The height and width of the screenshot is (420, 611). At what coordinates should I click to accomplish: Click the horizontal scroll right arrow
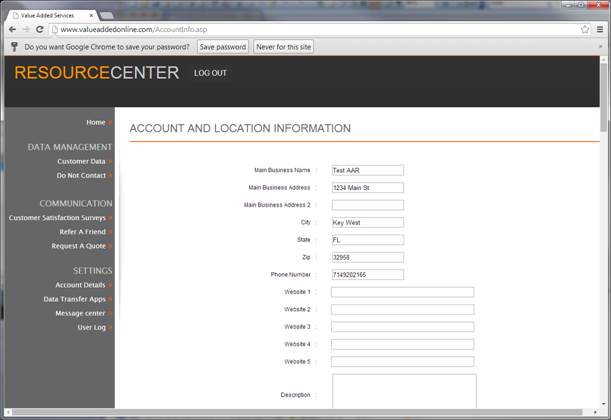(x=595, y=412)
